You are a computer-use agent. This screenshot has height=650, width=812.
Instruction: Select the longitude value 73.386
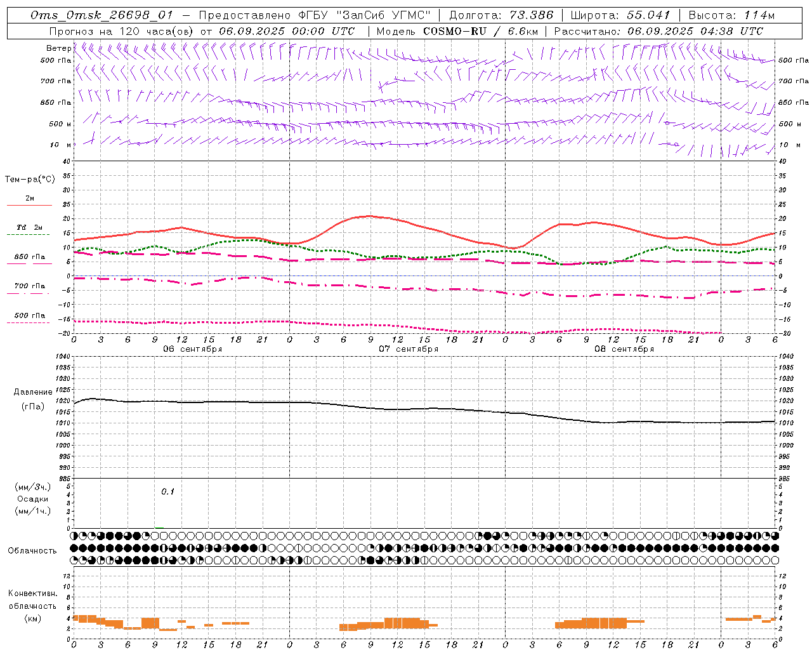532,15
